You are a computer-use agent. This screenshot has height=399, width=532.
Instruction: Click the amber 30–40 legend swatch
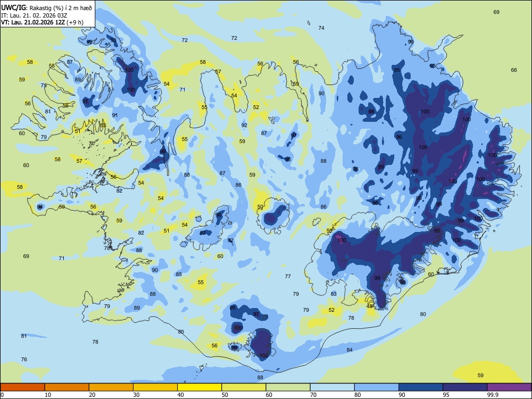coord(155,387)
